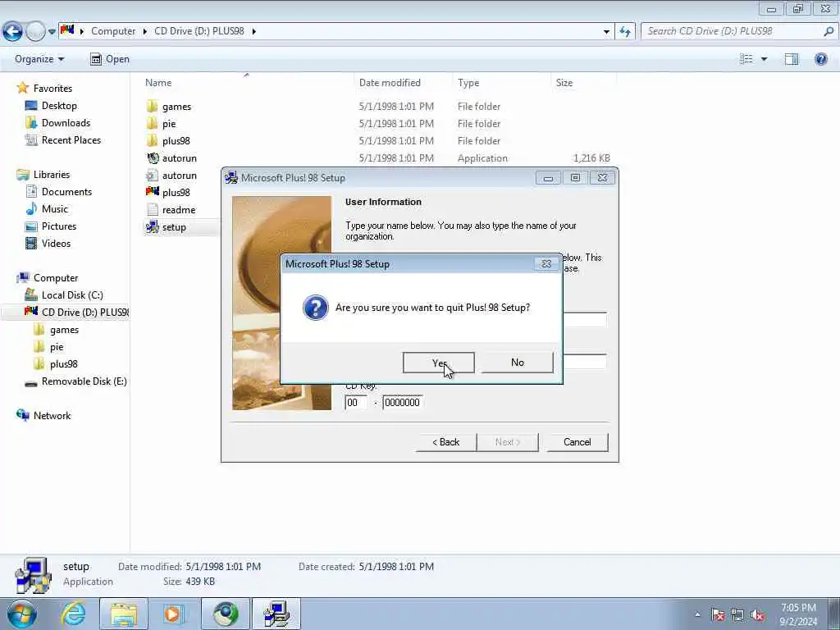Close the quit confirmation dialog

[x=546, y=263]
